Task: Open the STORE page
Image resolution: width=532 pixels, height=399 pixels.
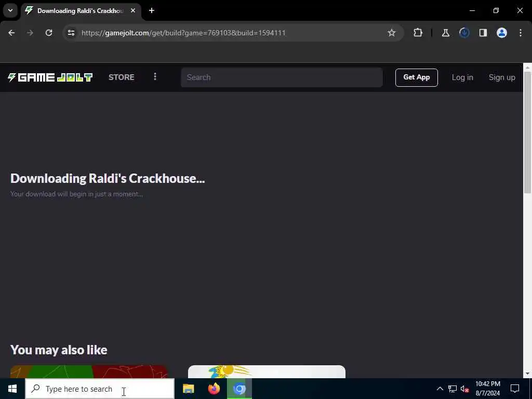Action: pos(122,77)
